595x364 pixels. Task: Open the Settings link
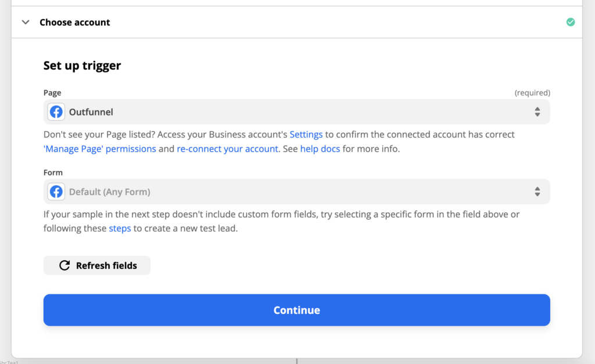306,135
